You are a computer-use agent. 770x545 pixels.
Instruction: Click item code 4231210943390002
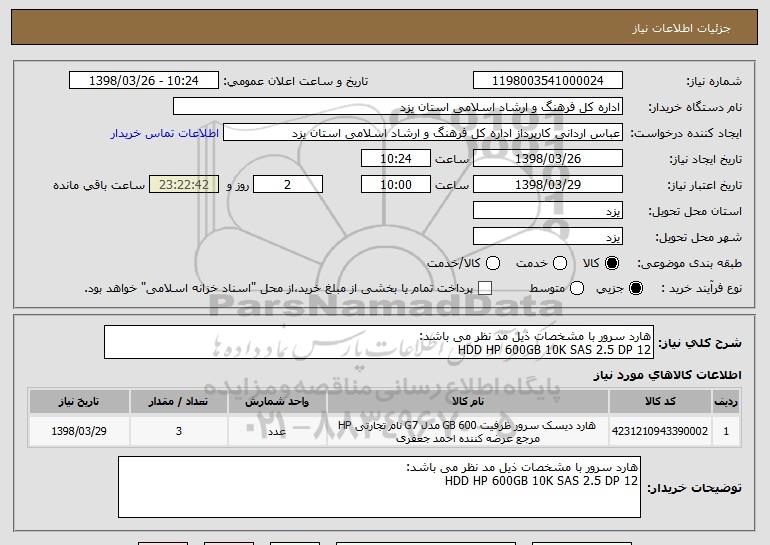(660, 431)
